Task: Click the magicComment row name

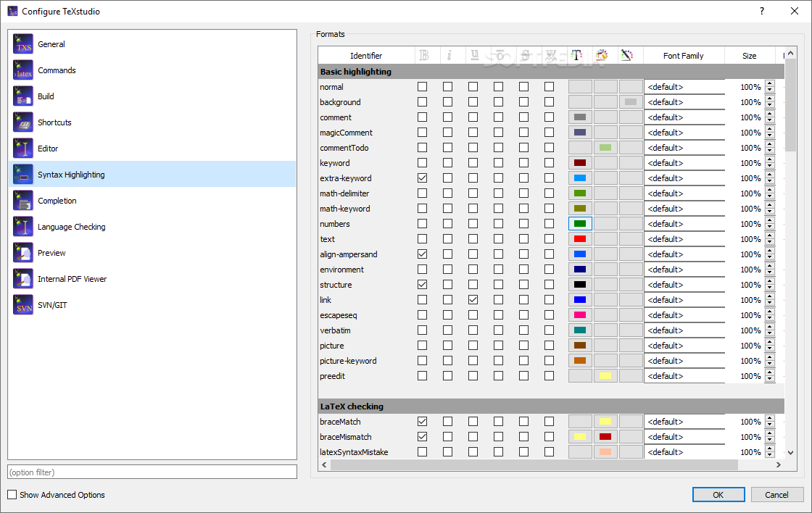Action: (x=346, y=133)
